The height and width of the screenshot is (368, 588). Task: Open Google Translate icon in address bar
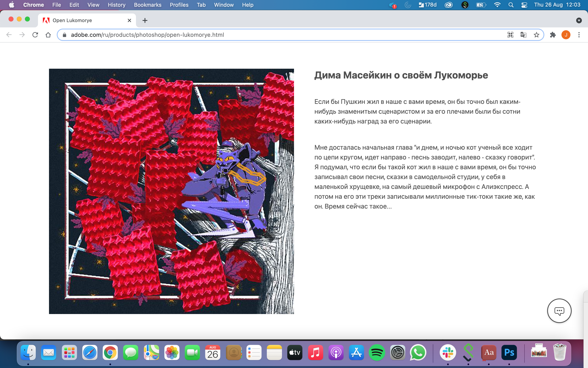523,35
